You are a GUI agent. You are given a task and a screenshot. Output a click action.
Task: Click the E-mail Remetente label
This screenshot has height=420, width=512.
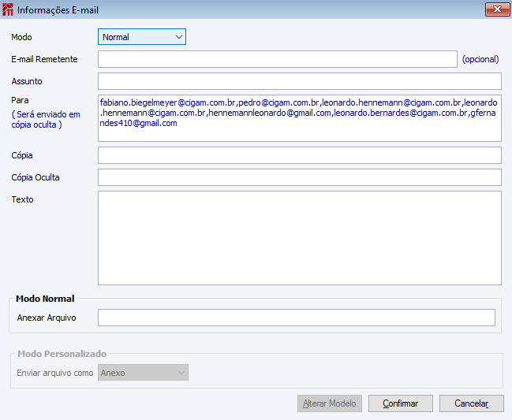[x=44, y=59]
